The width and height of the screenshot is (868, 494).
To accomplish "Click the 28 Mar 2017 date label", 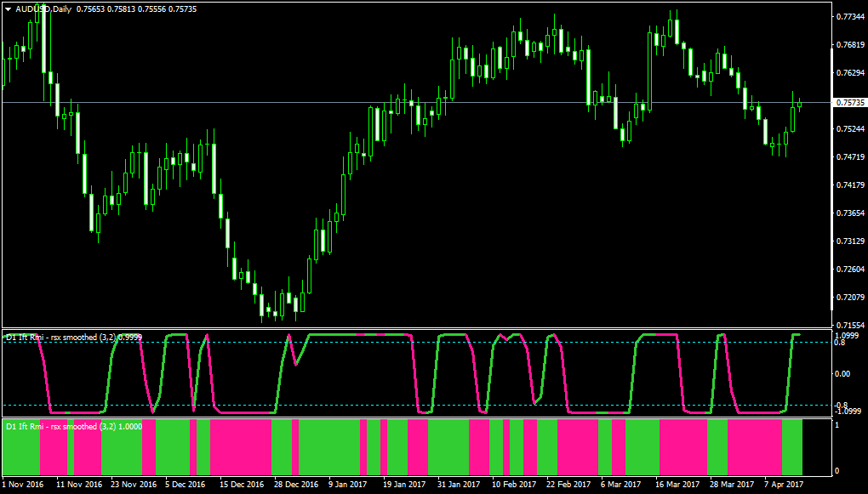I will pyautogui.click(x=732, y=484).
